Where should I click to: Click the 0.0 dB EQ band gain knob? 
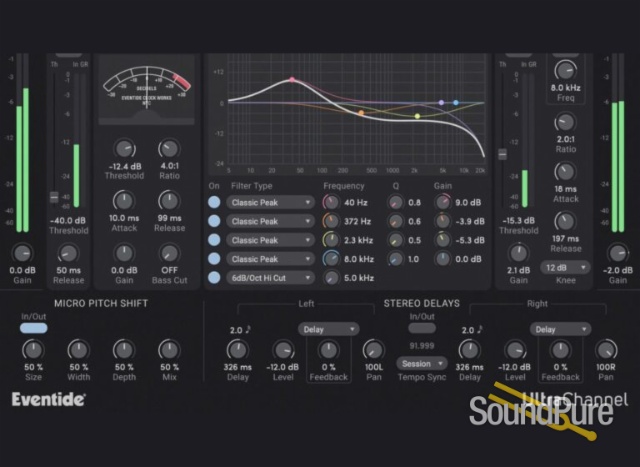click(x=442, y=259)
